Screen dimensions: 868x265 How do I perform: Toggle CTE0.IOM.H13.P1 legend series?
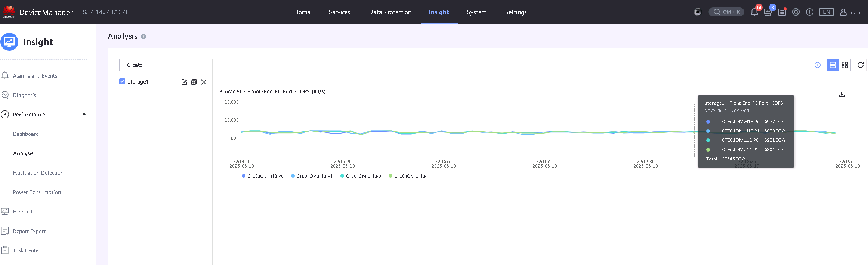pos(312,176)
